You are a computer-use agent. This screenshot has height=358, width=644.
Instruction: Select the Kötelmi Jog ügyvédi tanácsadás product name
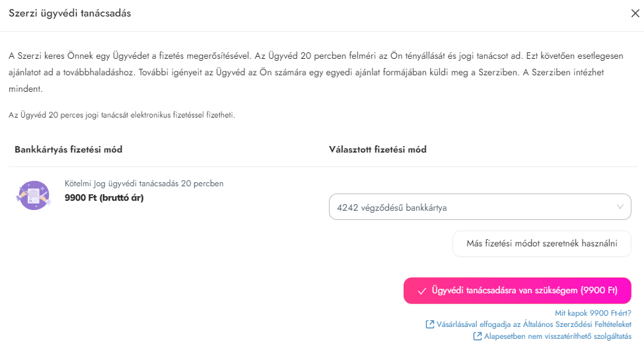[144, 184]
